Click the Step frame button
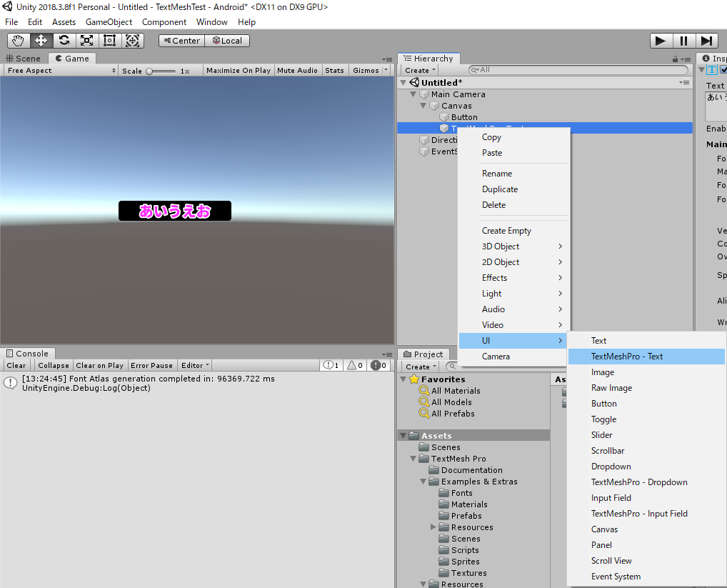This screenshot has height=588, width=727. [706, 41]
